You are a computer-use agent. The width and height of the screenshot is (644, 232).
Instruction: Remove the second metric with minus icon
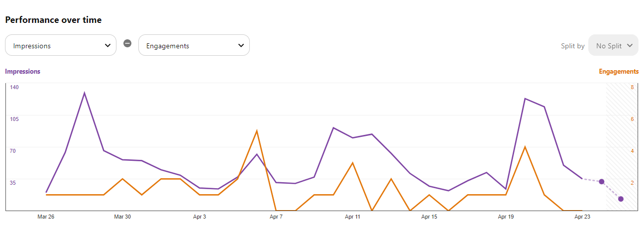(127, 43)
